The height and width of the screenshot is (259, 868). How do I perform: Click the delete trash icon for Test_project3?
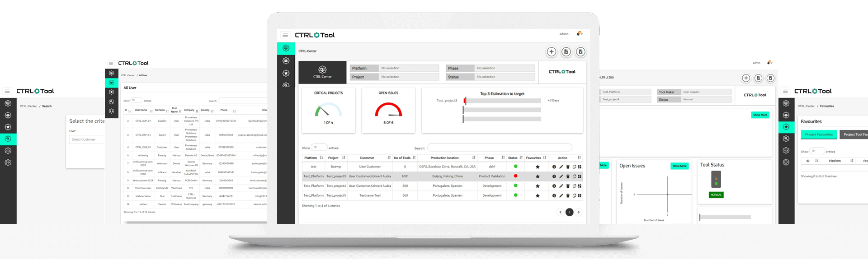click(568, 176)
